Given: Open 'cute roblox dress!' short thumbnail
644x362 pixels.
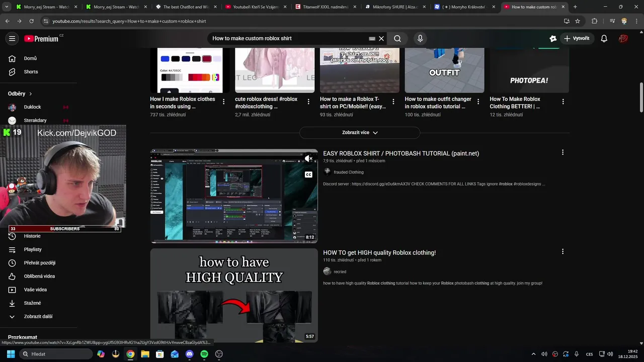Looking at the screenshot, I should click(x=275, y=70).
